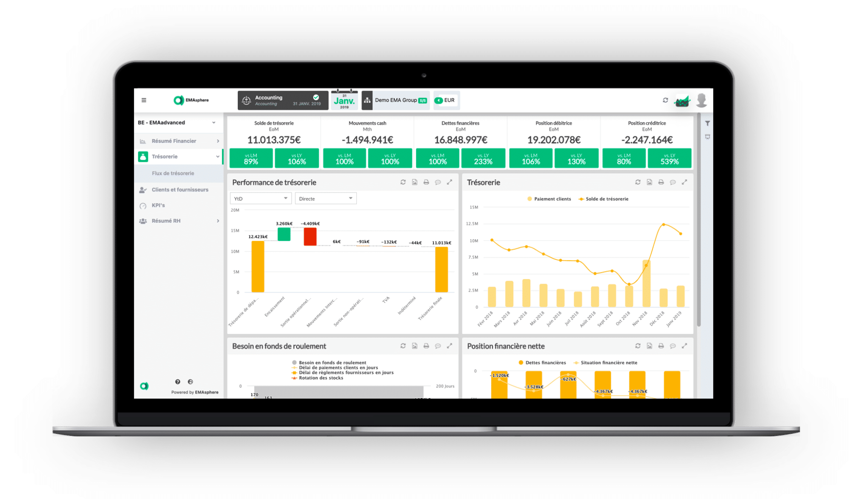Image resolution: width=868 pixels, height=499 pixels.
Task: Open the Résumé Financier sidebar section
Action: pos(174,141)
